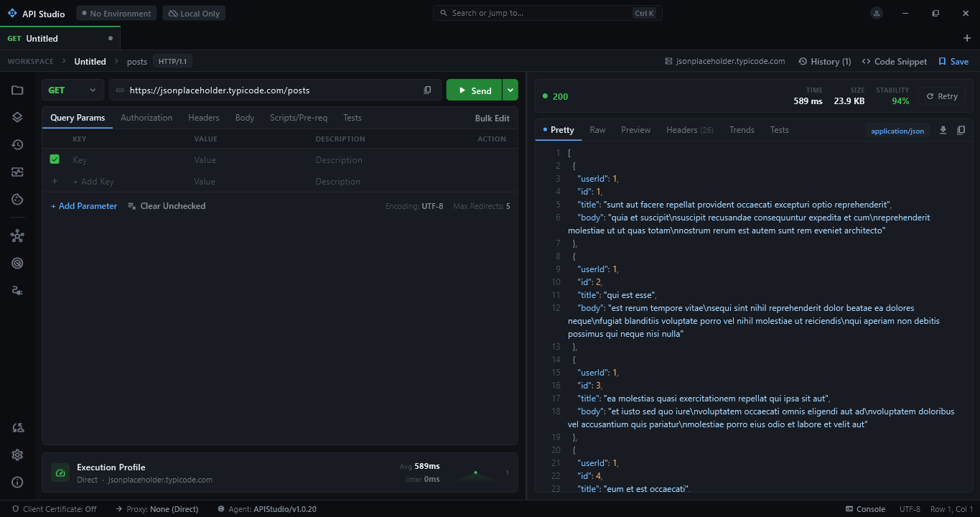Open the Code Snippet panel
Viewport: 980px width, 517px height.
tap(895, 62)
